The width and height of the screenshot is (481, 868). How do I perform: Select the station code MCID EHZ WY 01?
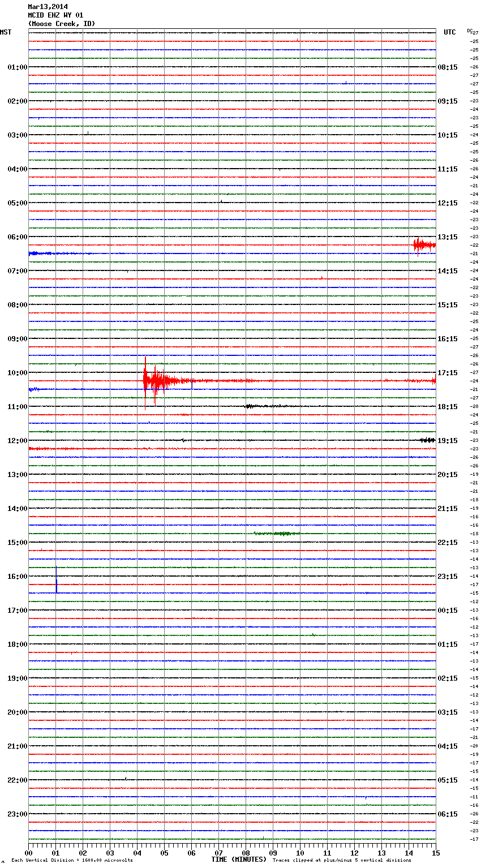click(x=55, y=15)
